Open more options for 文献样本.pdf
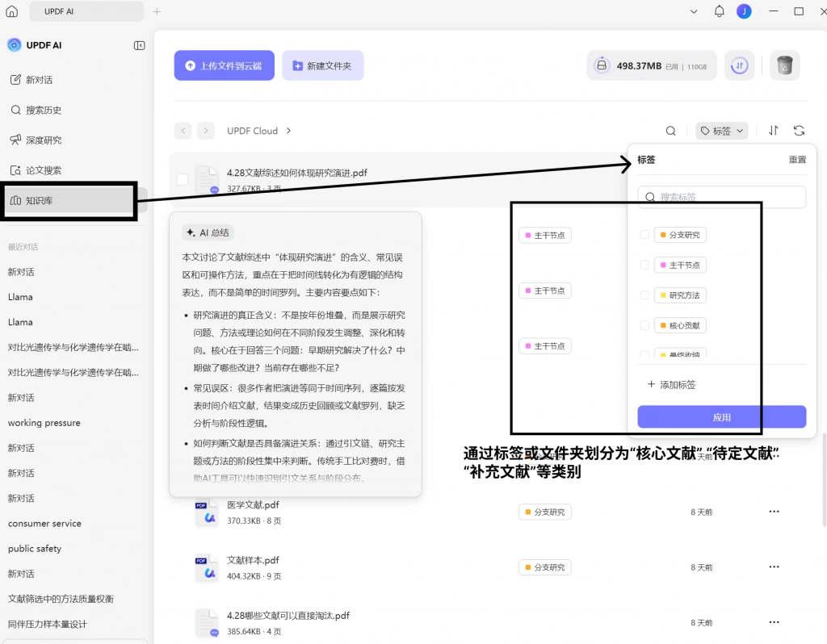The image size is (827, 644). 774,567
